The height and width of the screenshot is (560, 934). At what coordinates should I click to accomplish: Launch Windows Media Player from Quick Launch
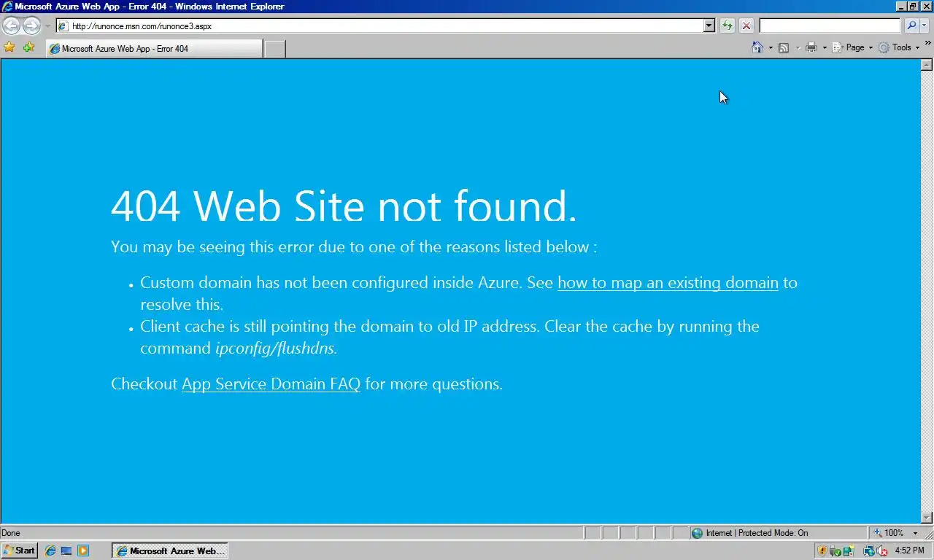[x=83, y=551]
